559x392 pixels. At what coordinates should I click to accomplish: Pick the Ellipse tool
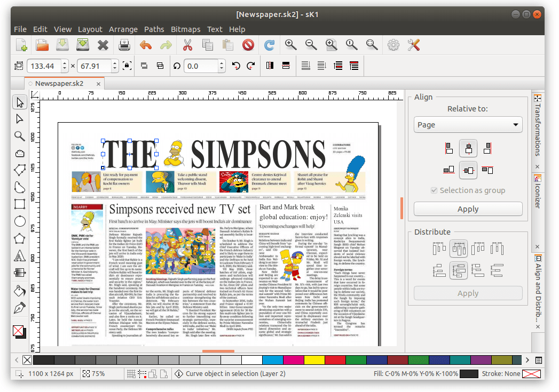pos(20,221)
